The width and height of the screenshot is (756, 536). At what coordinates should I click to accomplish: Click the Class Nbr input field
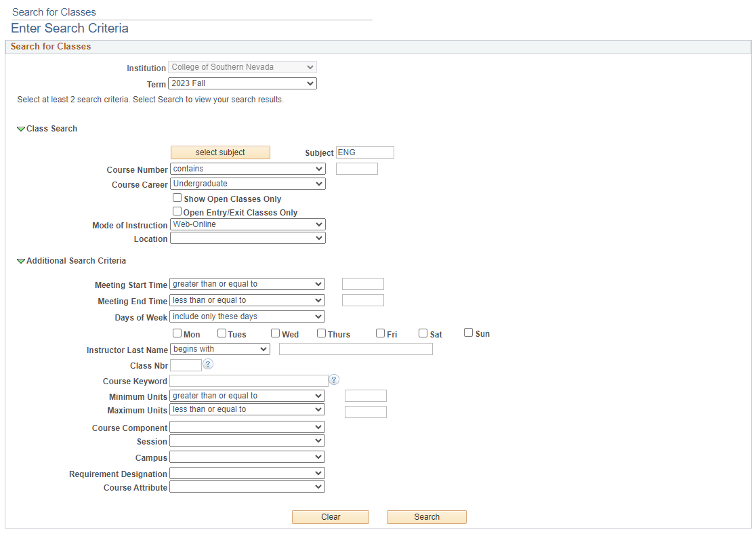(x=186, y=365)
